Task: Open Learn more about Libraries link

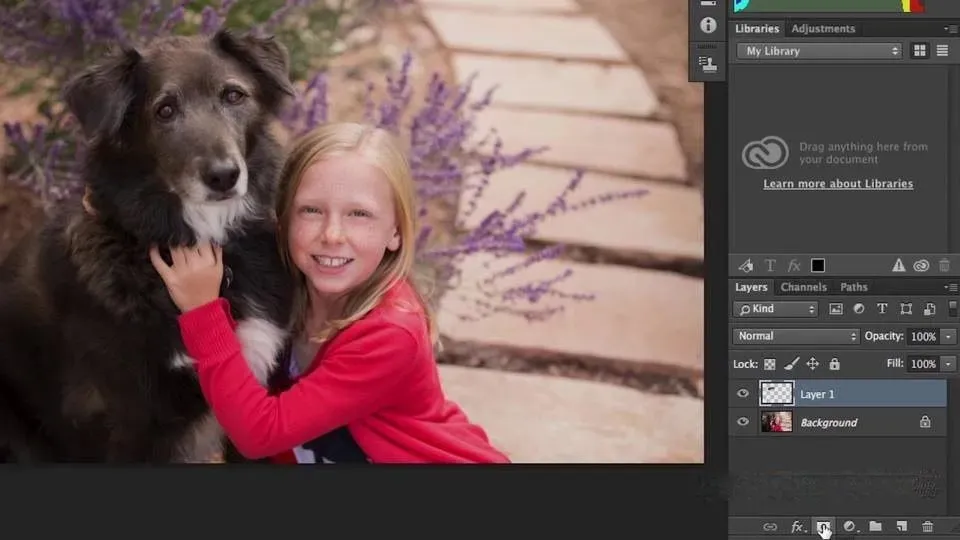Action: click(x=838, y=184)
